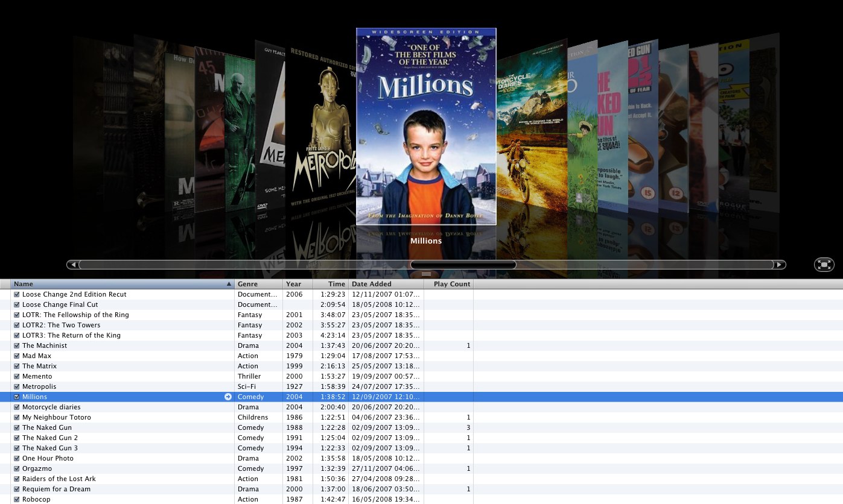Click the divider grip below the Cover Flow scrollbar
Viewport: 843px width, 504px height.
(x=426, y=274)
